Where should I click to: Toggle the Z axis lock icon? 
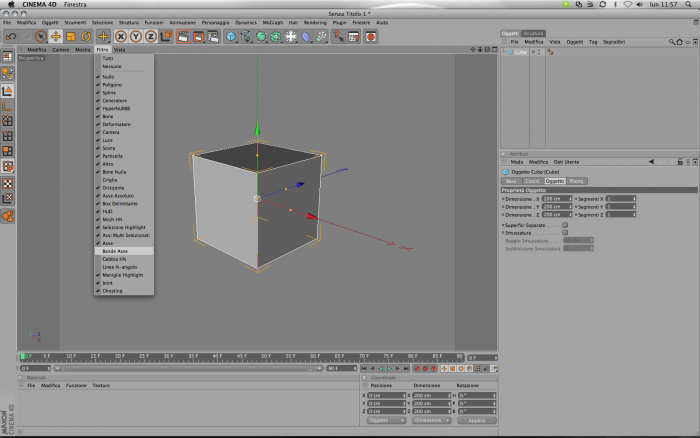150,37
